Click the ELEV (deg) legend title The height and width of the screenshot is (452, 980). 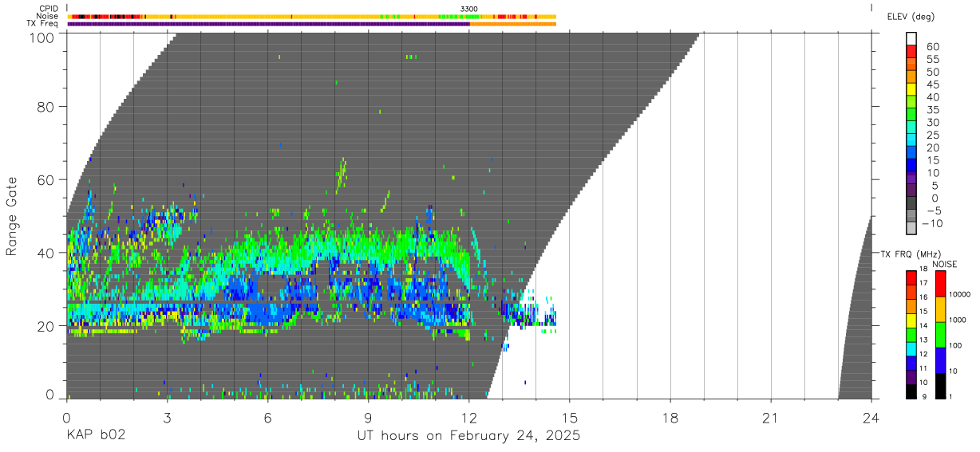click(911, 17)
